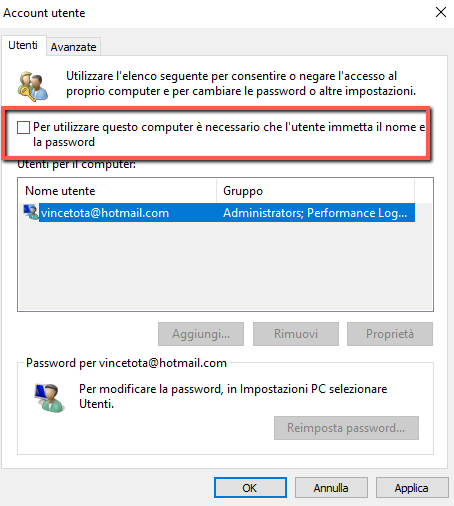Click the Aggiungi... button
This screenshot has height=506, width=454.
coord(201,334)
